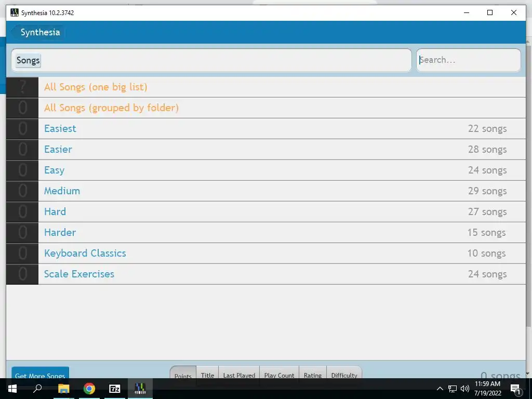532x399 pixels.
Task: Open the Easy song folder
Action: [x=265, y=170]
